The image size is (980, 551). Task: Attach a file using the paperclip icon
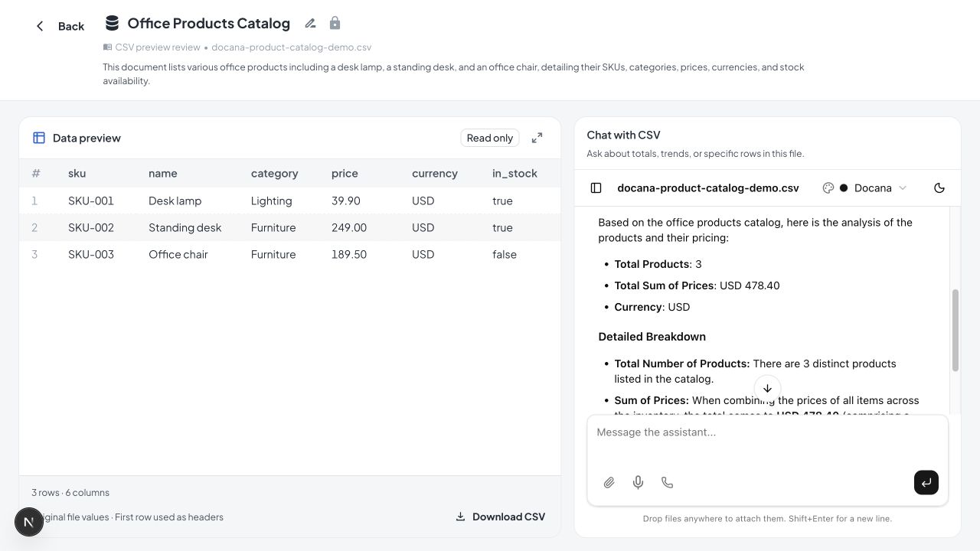[609, 482]
